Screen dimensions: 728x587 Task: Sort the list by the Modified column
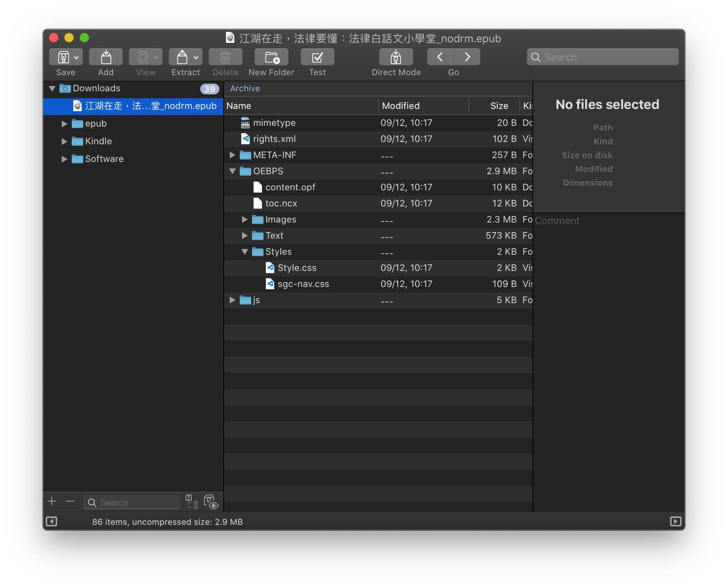401,106
